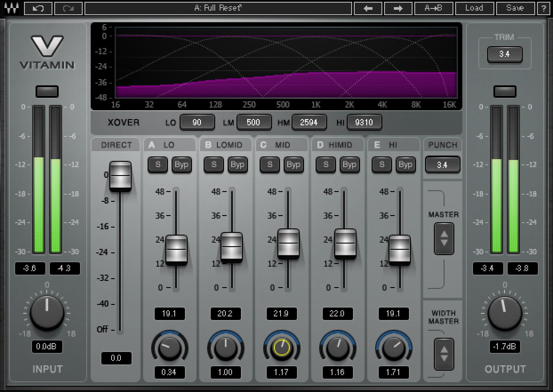Bypass the HIMID band

(349, 164)
